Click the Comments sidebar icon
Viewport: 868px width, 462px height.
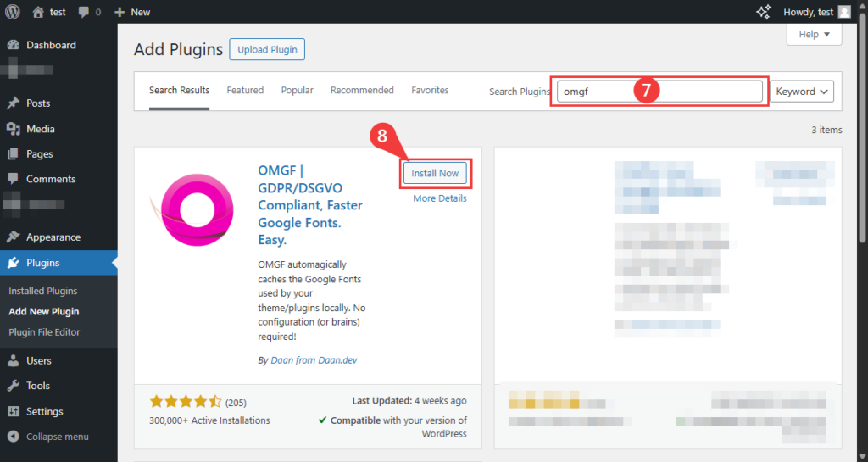[14, 179]
